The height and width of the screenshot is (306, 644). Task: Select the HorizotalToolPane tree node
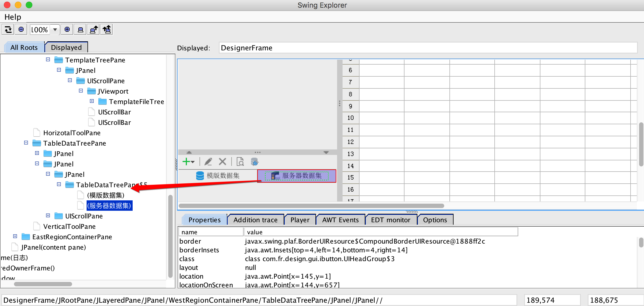(x=72, y=133)
